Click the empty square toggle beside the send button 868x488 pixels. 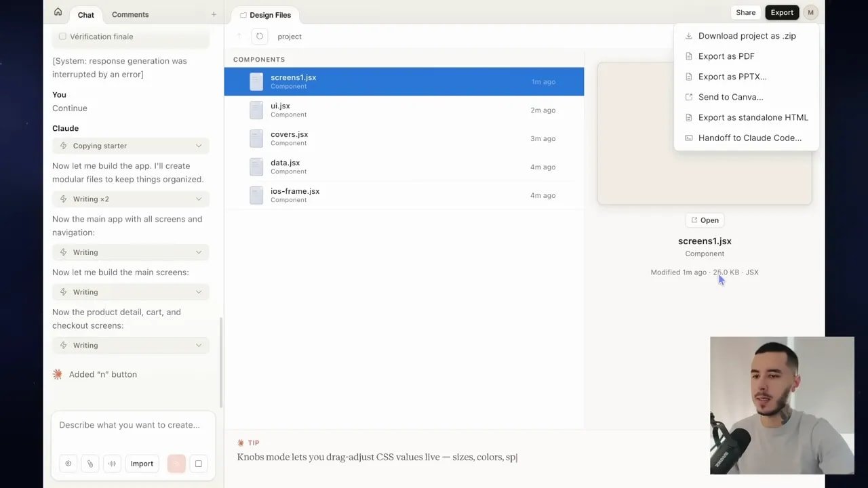(x=198, y=464)
